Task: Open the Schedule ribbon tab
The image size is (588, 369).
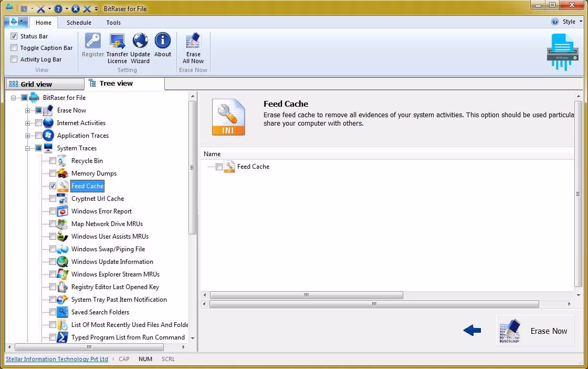Action: [x=79, y=23]
